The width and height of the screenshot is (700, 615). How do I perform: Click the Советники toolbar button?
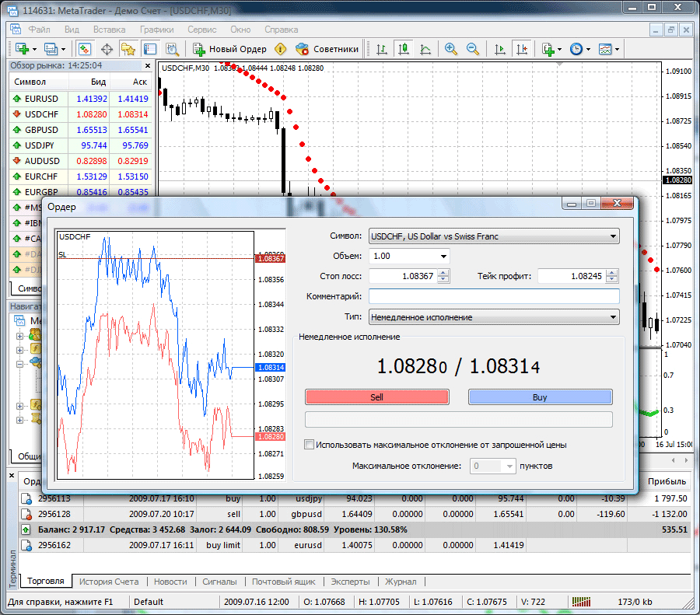[x=327, y=49]
